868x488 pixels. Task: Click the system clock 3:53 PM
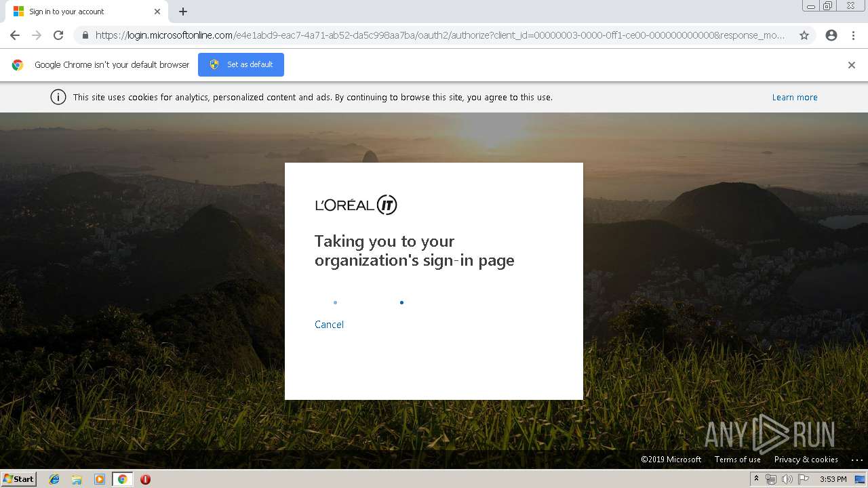pyautogui.click(x=833, y=479)
